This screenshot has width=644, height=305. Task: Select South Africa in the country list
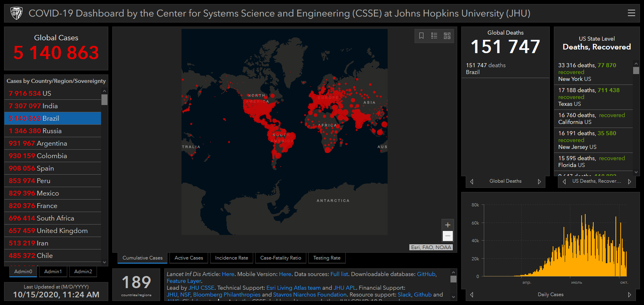pyautogui.click(x=53, y=218)
